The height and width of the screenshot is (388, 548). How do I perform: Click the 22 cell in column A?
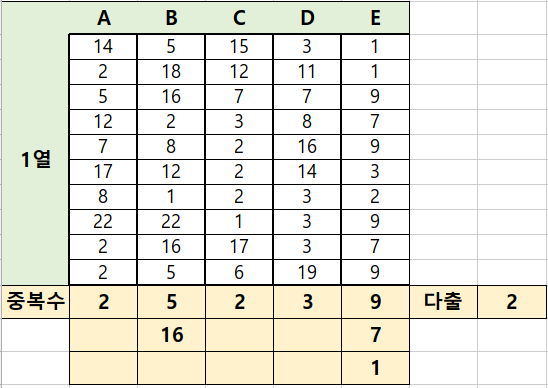[x=103, y=222]
